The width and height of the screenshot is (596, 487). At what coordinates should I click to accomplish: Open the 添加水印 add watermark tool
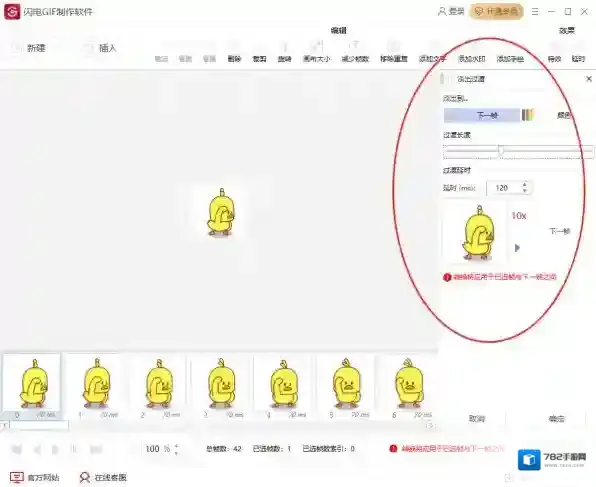point(471,52)
